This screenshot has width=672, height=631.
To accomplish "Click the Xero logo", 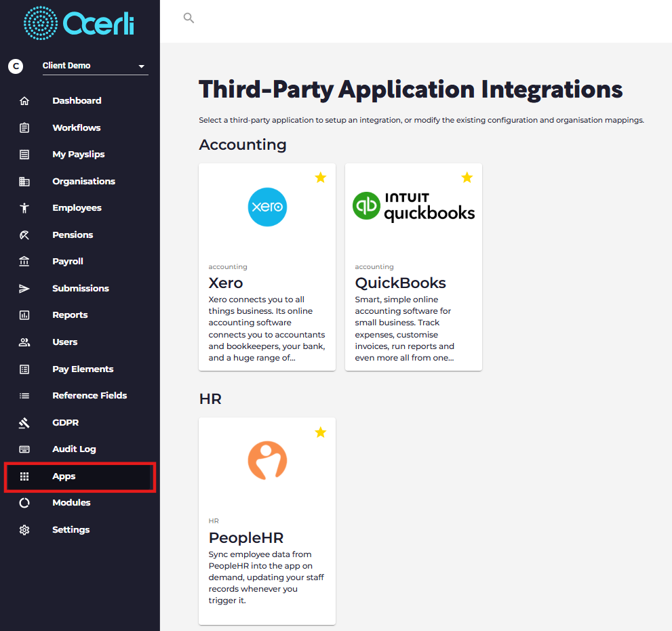I will point(267,207).
